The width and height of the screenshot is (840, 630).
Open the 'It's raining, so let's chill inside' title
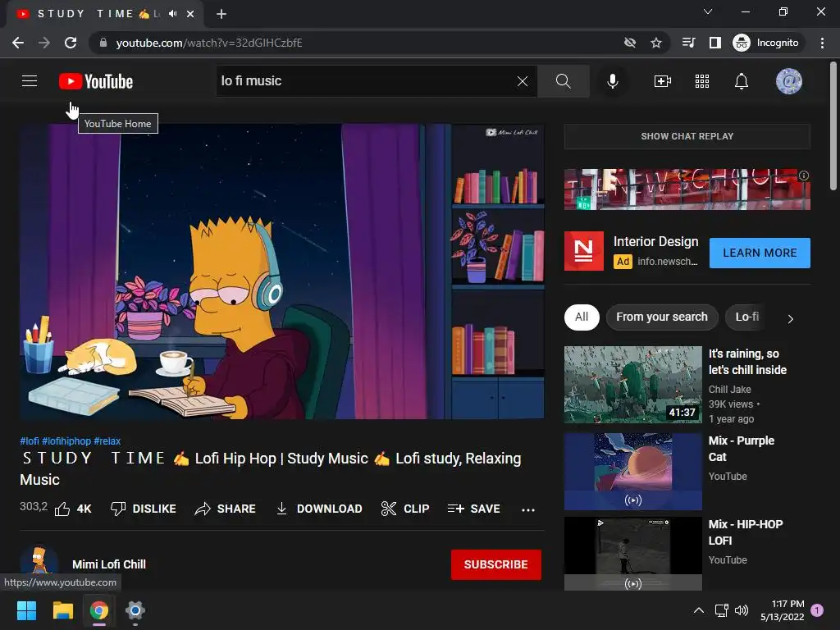[x=747, y=362]
